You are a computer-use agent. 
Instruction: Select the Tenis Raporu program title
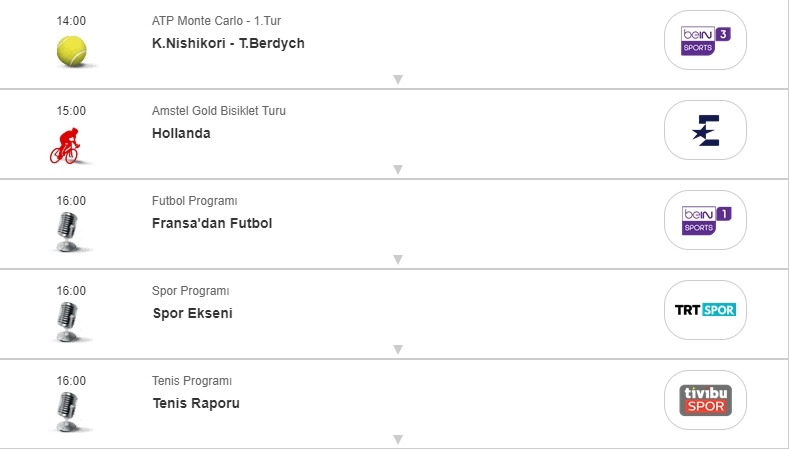[196, 403]
